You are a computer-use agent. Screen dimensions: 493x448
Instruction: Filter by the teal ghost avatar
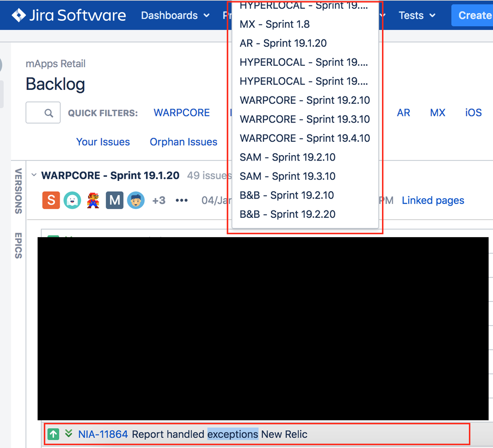(x=73, y=201)
